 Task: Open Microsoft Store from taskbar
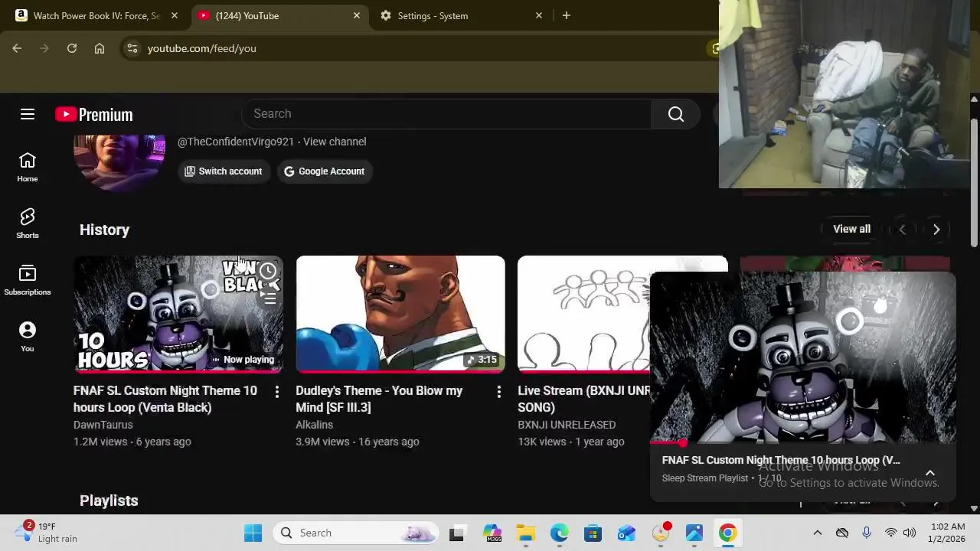point(593,533)
